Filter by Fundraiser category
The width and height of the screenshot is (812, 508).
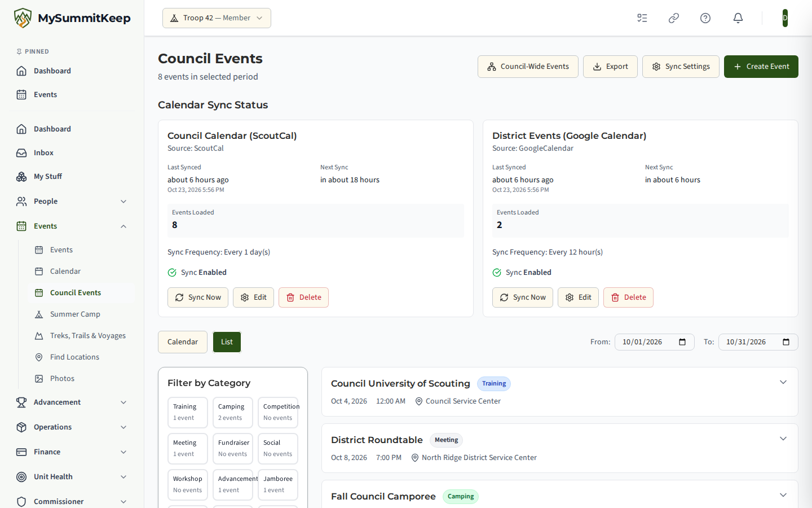click(233, 449)
